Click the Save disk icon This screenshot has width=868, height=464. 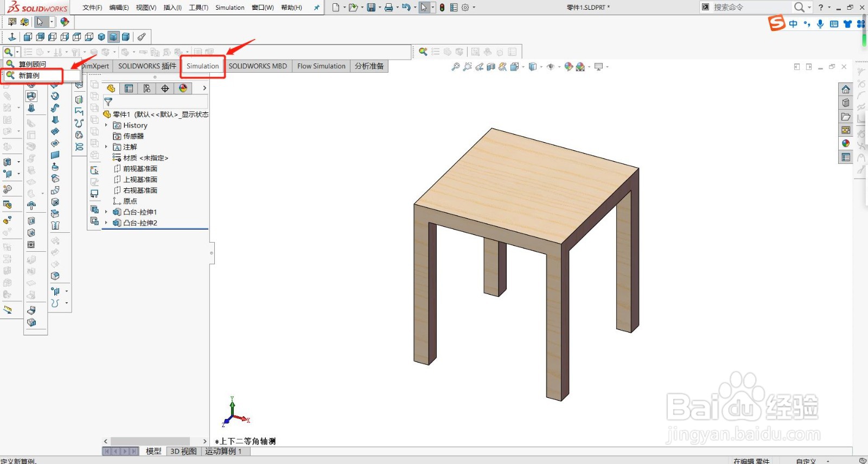tap(371, 8)
